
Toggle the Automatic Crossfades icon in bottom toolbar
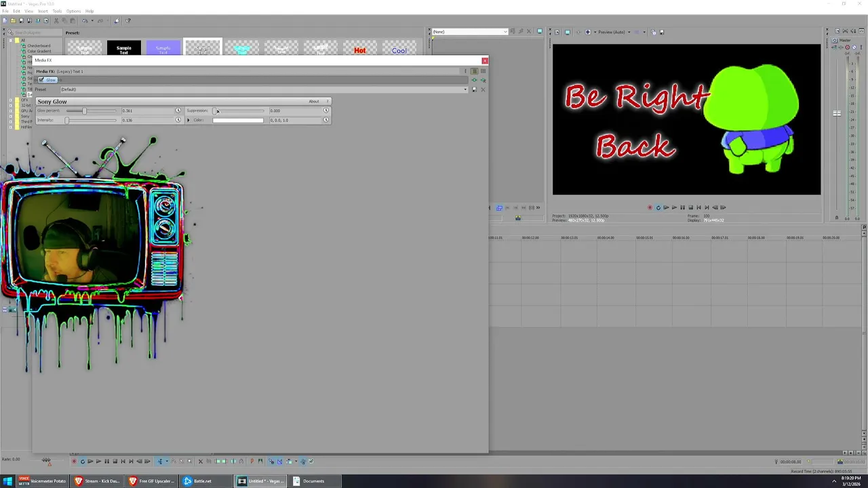click(279, 462)
